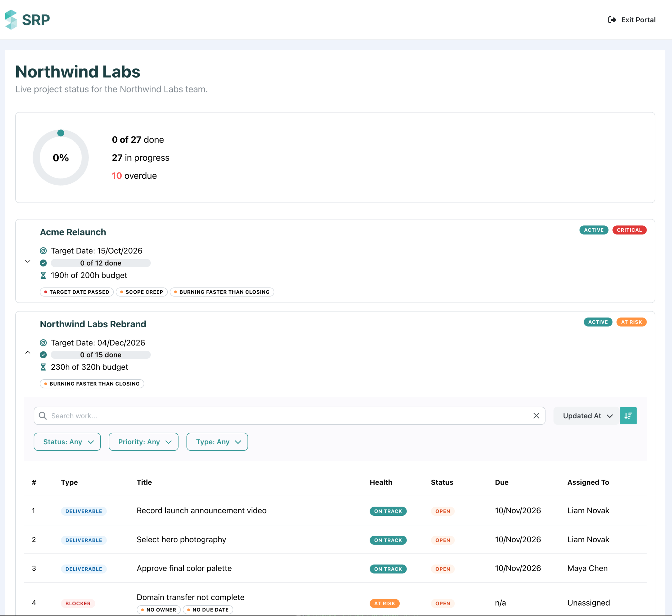Click Acme Relaunch target date icon
This screenshot has width=672, height=616.
point(43,251)
